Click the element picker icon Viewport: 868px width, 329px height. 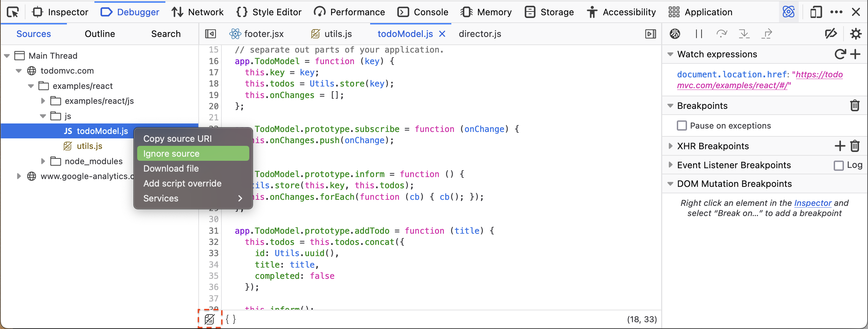13,12
